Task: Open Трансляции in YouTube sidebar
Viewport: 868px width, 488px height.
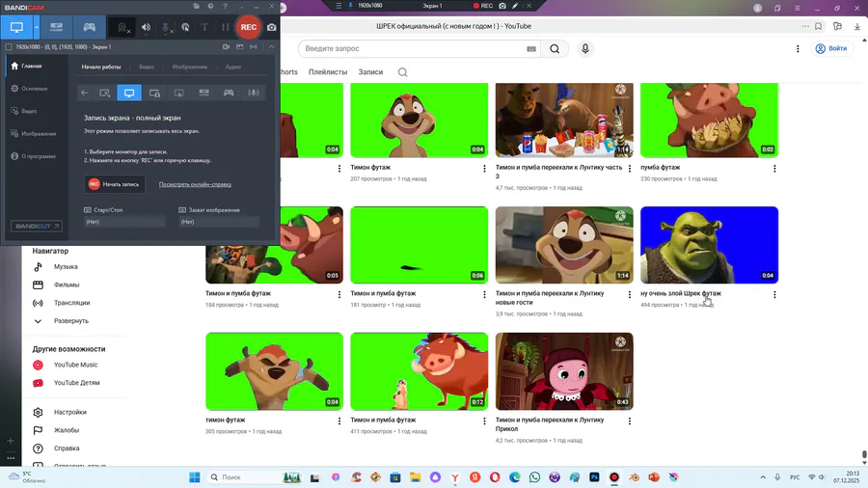Action: tap(73, 303)
